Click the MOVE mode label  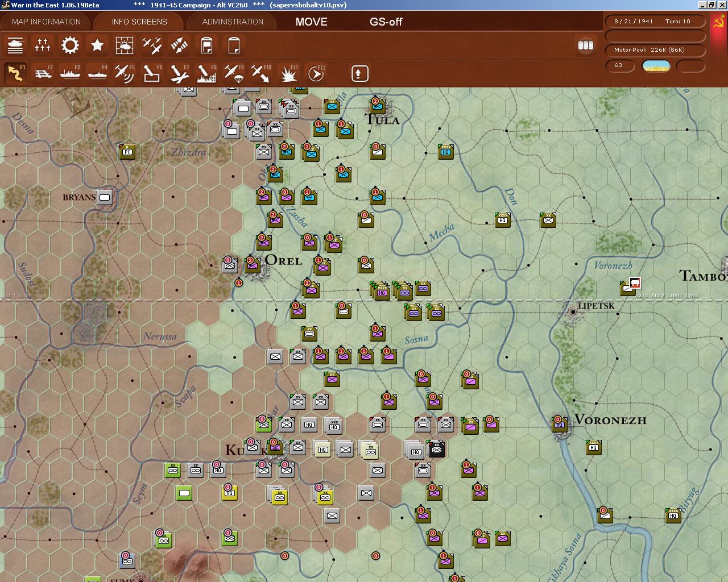click(x=311, y=22)
